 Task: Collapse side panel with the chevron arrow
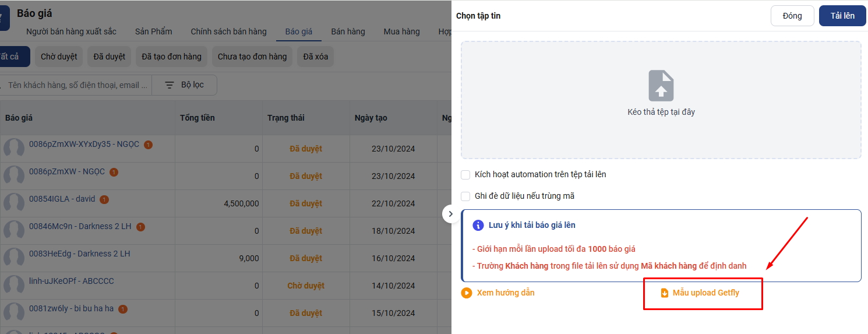[450, 214]
